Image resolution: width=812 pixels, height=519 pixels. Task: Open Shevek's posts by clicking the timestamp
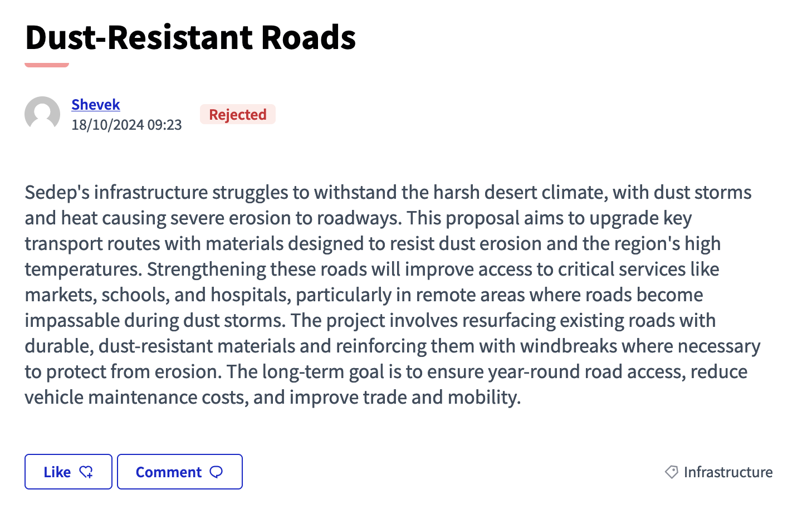127,124
